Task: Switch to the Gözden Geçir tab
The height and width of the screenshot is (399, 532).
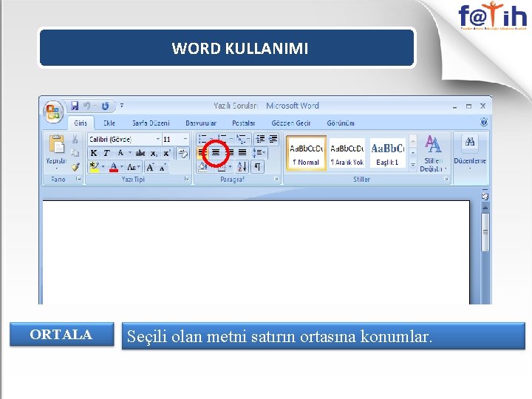Action: [291, 123]
